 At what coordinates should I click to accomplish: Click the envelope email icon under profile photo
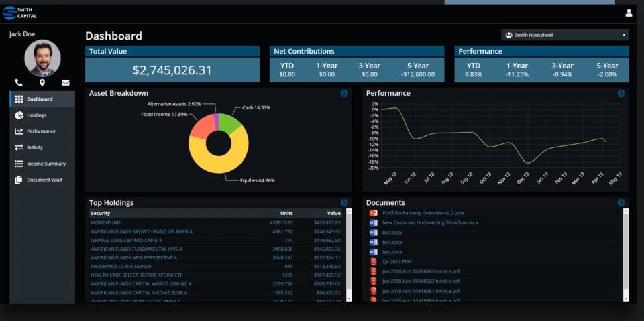pos(66,83)
